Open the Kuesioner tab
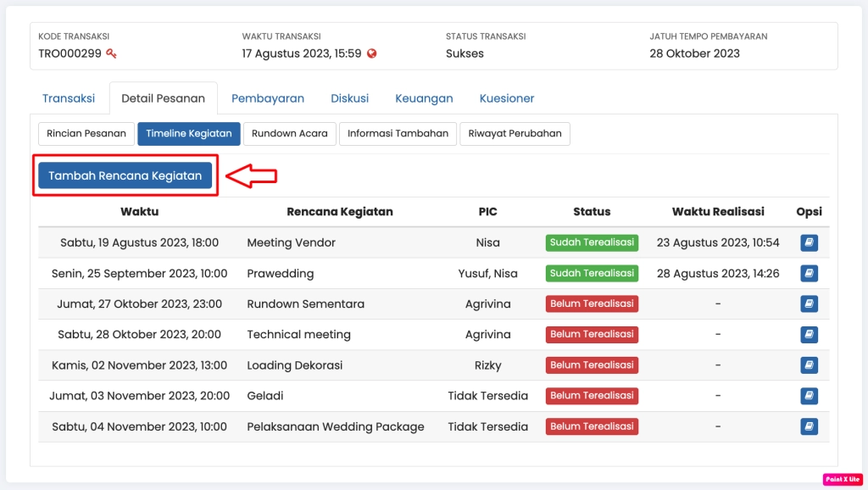The width and height of the screenshot is (868, 490). (507, 98)
